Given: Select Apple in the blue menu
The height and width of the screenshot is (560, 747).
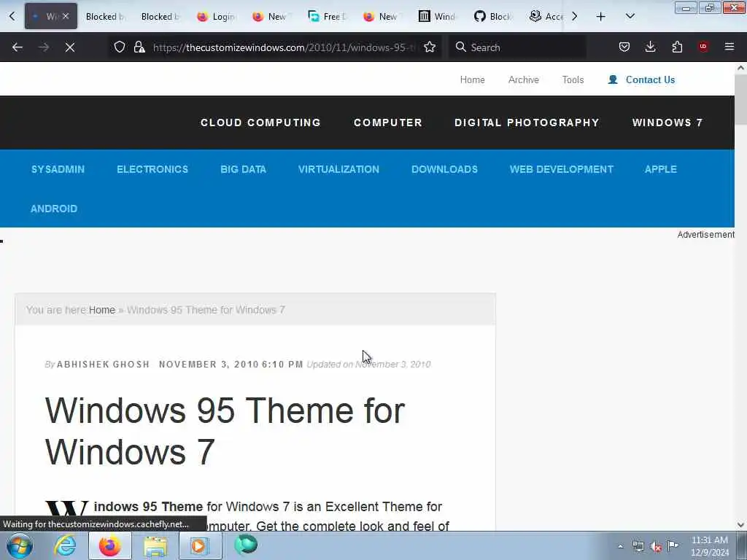Looking at the screenshot, I should click(660, 169).
